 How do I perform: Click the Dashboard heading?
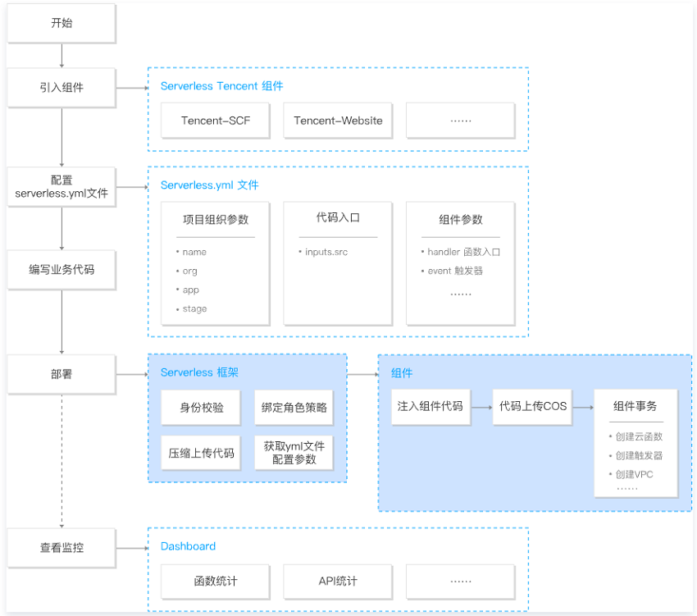(x=188, y=546)
